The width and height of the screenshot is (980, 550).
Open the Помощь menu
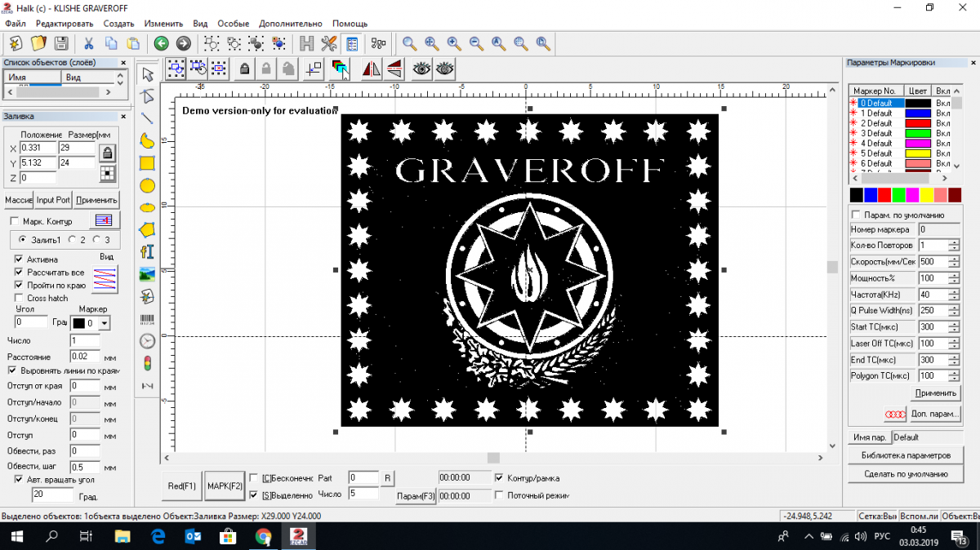point(350,24)
